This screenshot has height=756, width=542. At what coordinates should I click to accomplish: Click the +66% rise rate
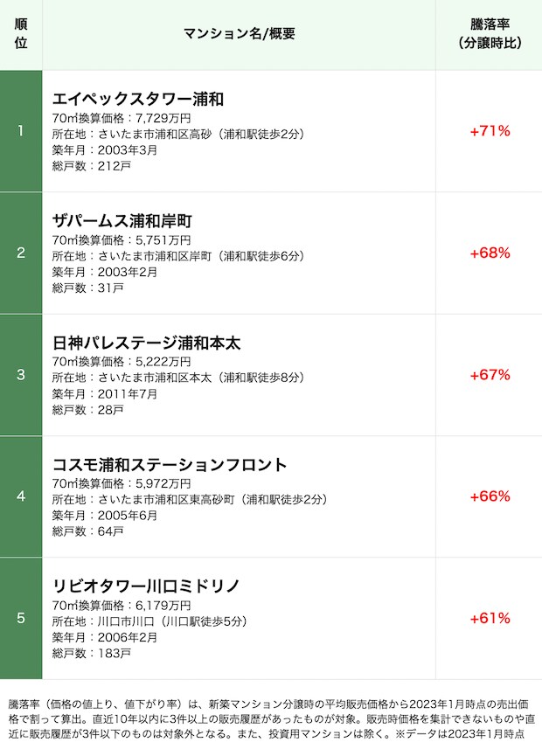coord(490,496)
